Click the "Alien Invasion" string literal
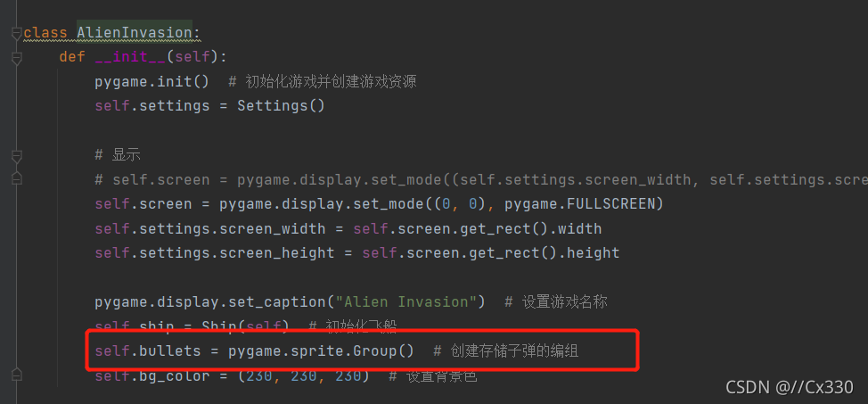Screen dimensions: 868x404 409,302
